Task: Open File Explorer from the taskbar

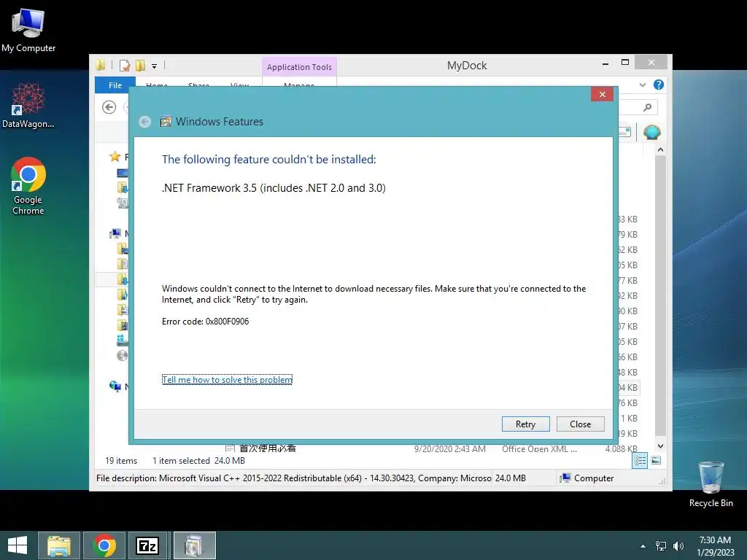Action: tap(59, 545)
